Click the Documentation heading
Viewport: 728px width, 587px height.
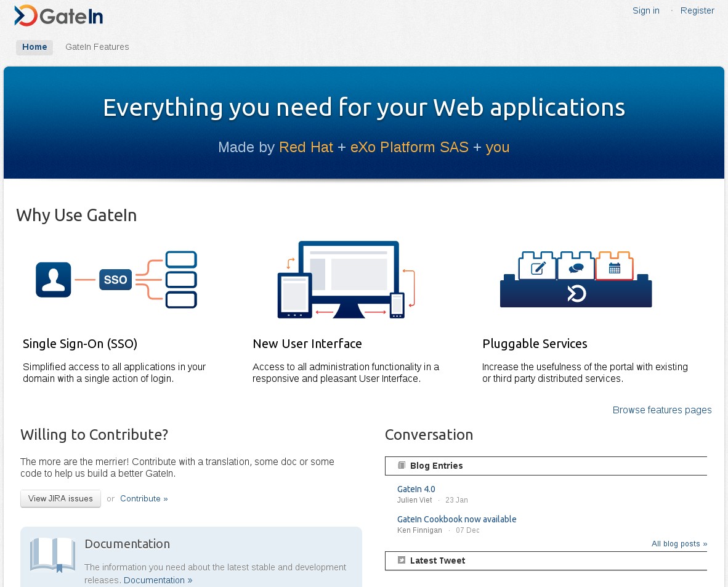click(127, 544)
